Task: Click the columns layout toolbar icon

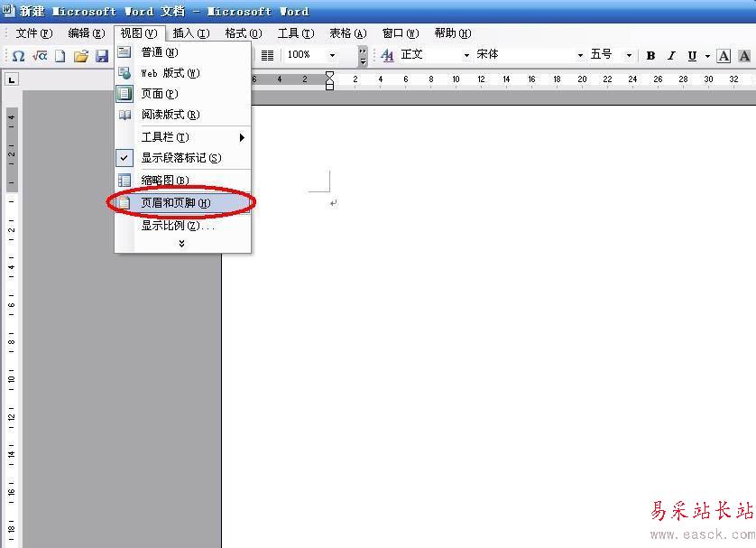Action: tap(267, 55)
